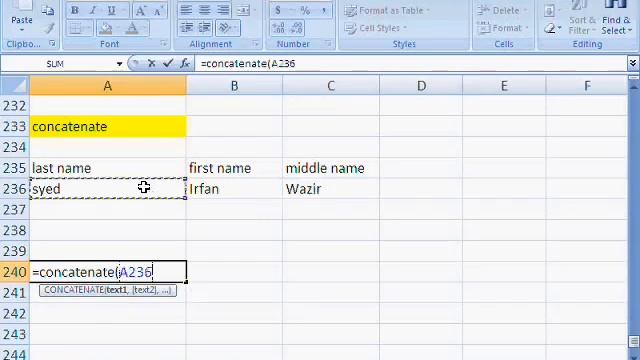Screen dimensions: 640x360
Task: Apply Percent Style number format
Action: 305,10
